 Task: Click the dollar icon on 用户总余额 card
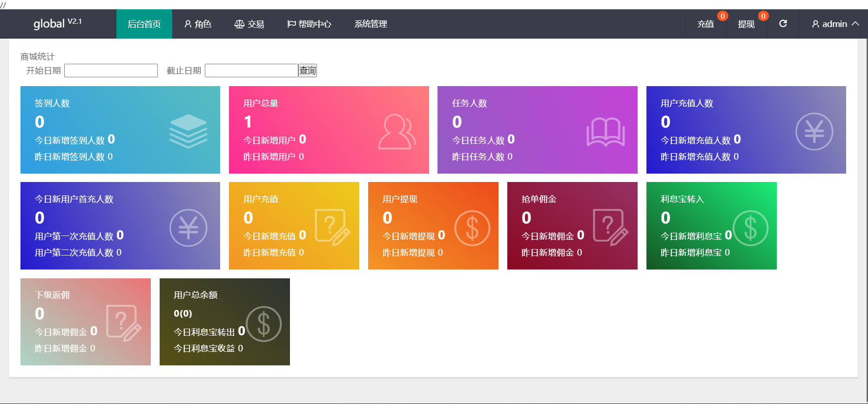click(263, 324)
